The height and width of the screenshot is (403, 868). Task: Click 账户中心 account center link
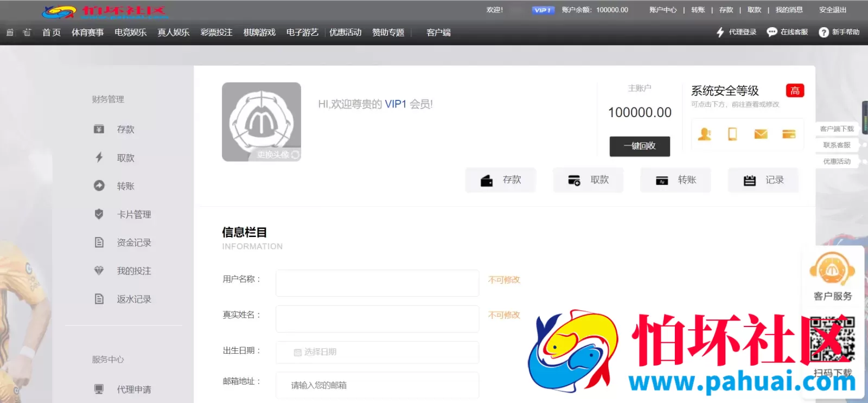click(663, 10)
